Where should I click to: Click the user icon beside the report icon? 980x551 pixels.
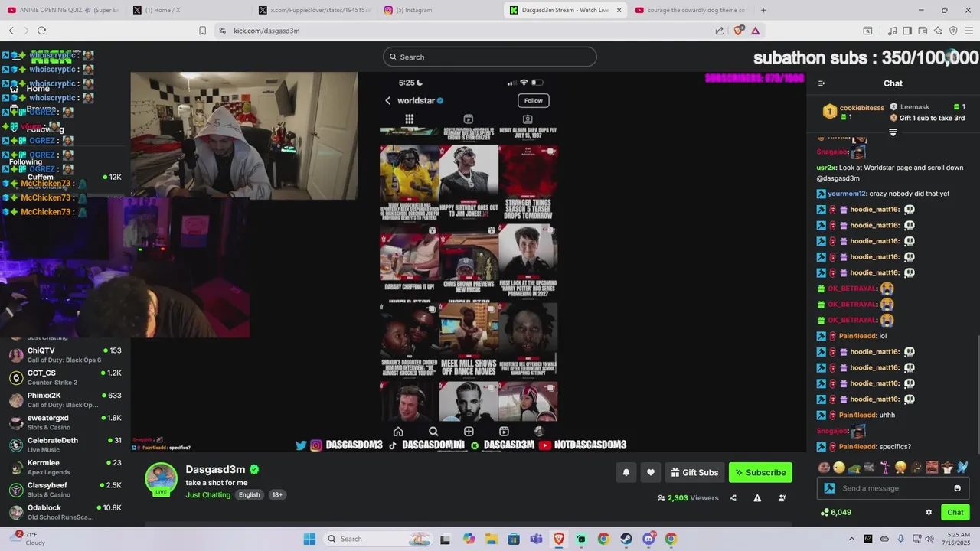(782, 498)
